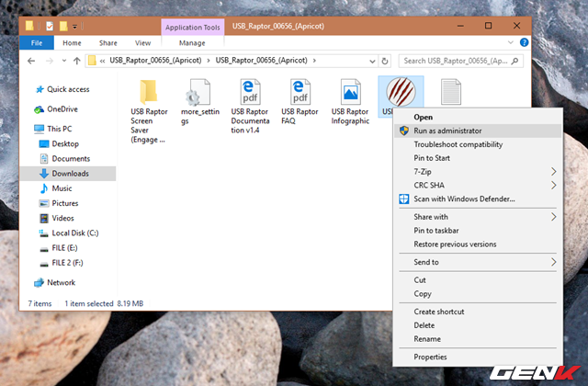Expand the Send to submenu
The width and height of the screenshot is (588, 386).
point(478,262)
